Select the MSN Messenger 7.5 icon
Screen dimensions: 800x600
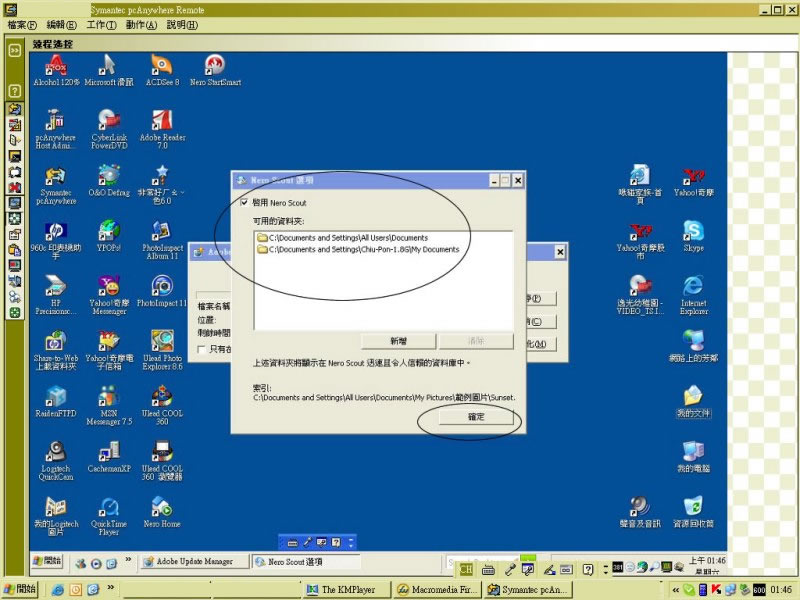click(x=109, y=405)
